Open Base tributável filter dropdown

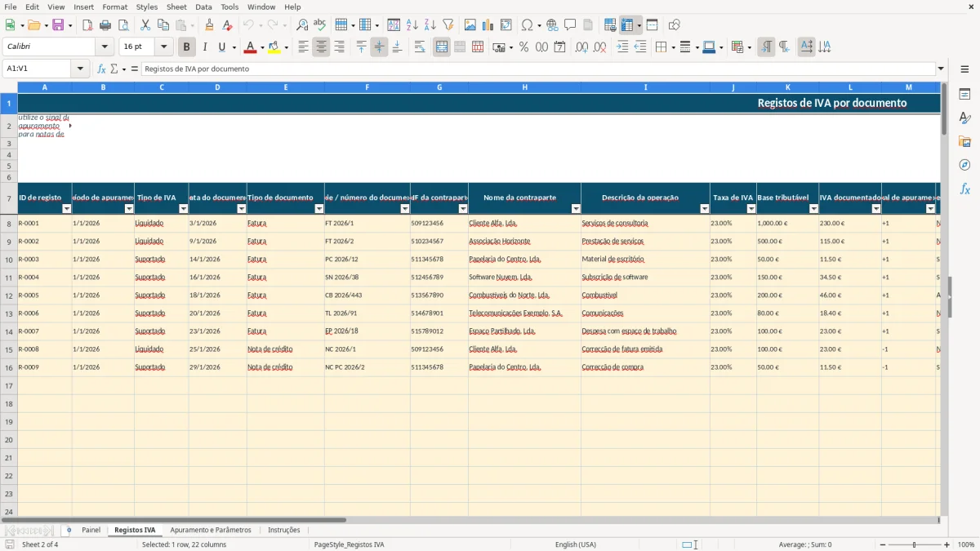[x=813, y=209]
